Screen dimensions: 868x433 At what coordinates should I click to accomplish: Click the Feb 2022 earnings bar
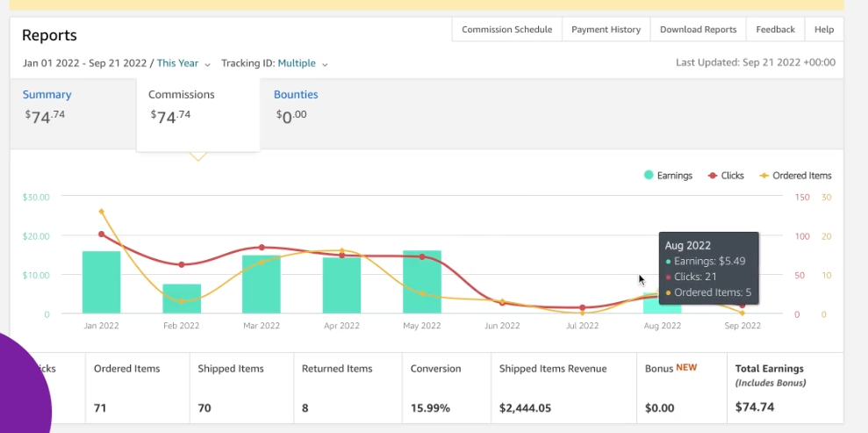(x=182, y=299)
